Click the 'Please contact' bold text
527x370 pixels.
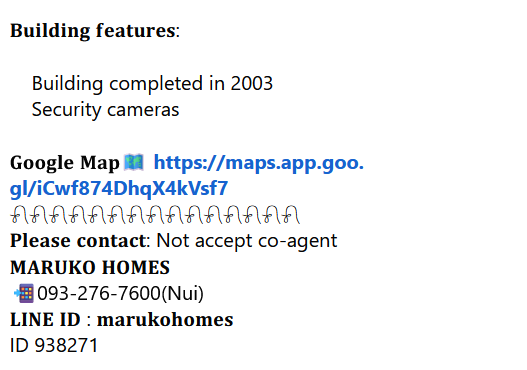[78, 241]
